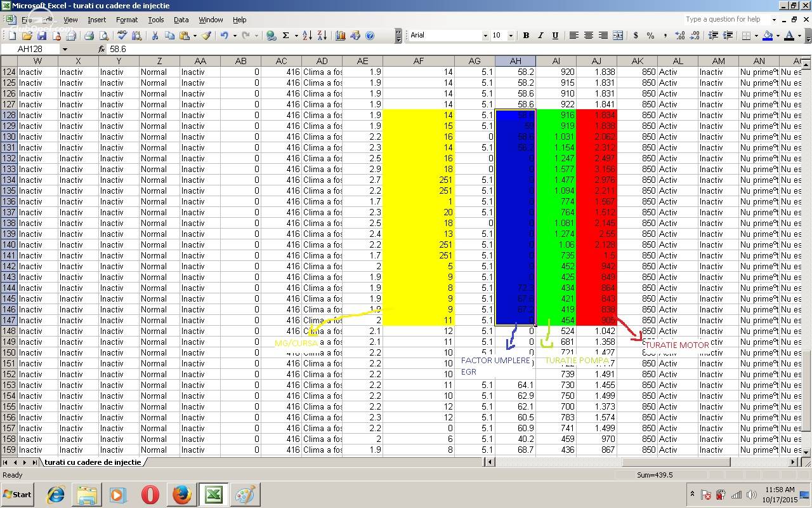This screenshot has width=812, height=508.
Task: Open the Arial font name dropdown
Action: (485, 36)
